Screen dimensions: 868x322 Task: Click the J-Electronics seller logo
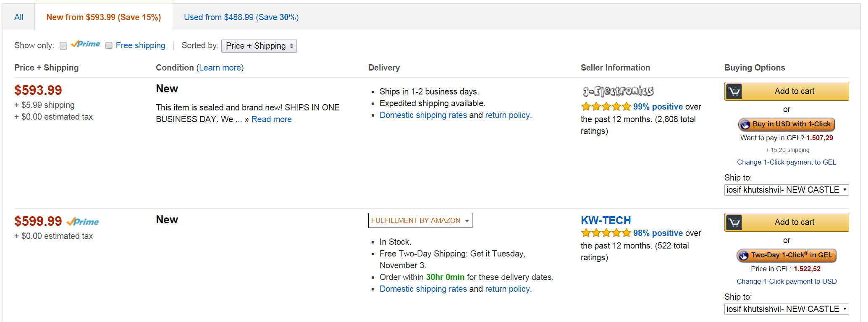(x=618, y=91)
